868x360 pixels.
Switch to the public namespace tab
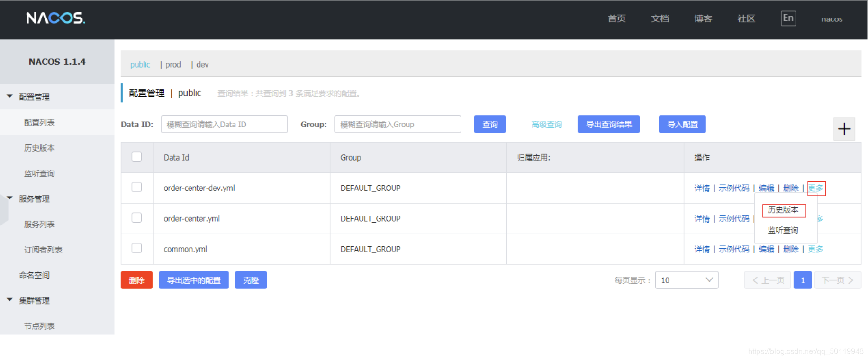[x=140, y=64]
